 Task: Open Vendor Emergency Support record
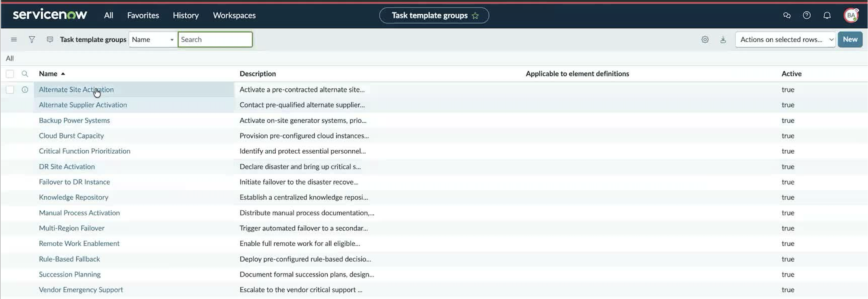click(x=81, y=290)
